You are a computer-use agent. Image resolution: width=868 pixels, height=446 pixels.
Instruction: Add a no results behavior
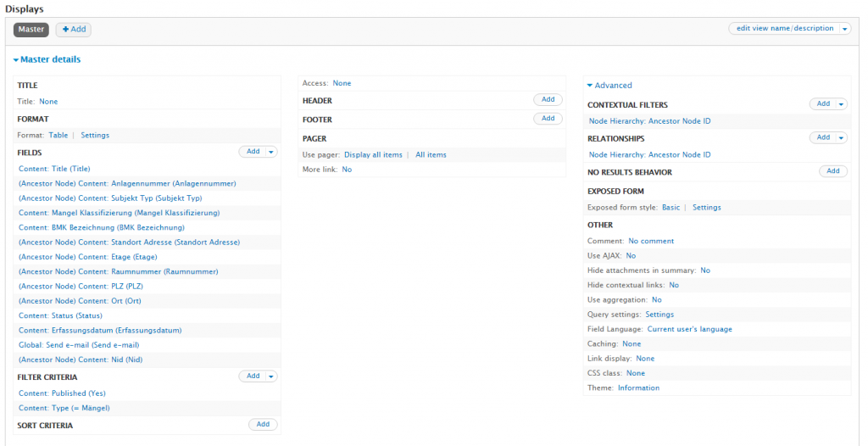click(x=832, y=171)
